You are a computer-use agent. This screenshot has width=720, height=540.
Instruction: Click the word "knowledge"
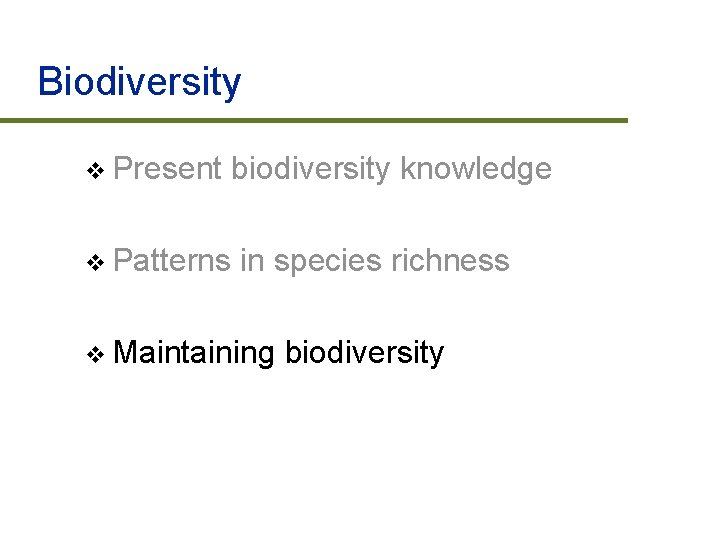(475, 170)
